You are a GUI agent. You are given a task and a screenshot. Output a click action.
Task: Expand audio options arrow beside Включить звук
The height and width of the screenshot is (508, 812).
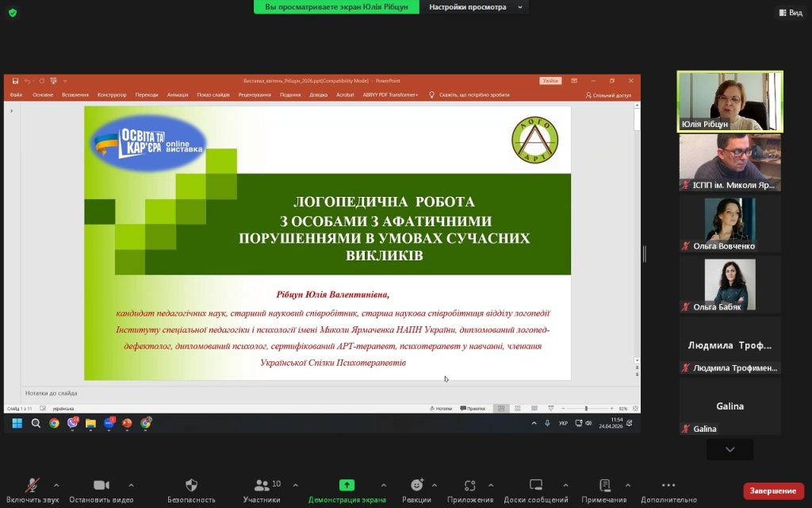(x=56, y=485)
